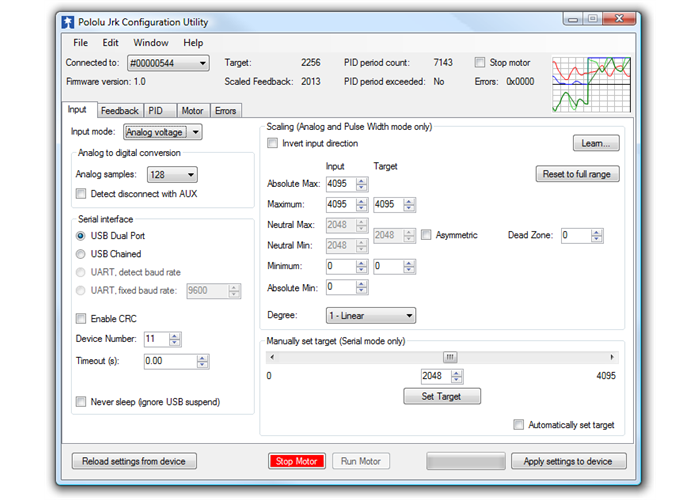Open the Degree dropdown list
This screenshot has width=700, height=500.
[370, 315]
